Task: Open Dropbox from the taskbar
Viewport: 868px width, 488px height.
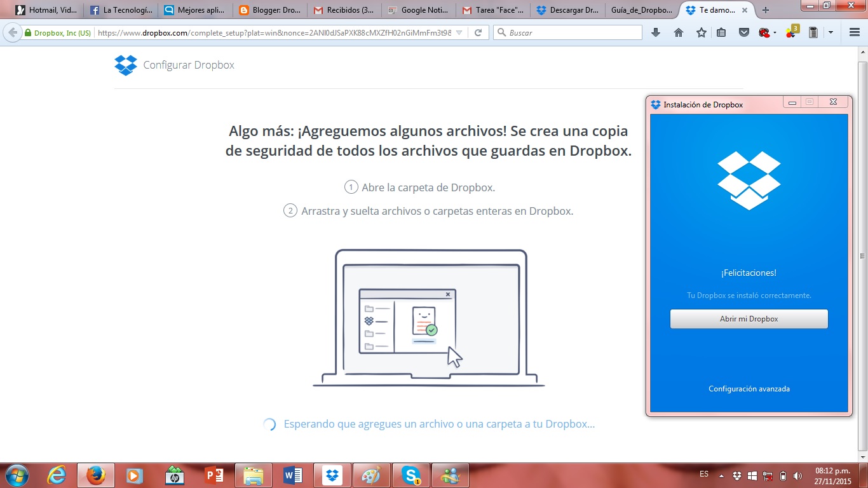Action: (332, 475)
